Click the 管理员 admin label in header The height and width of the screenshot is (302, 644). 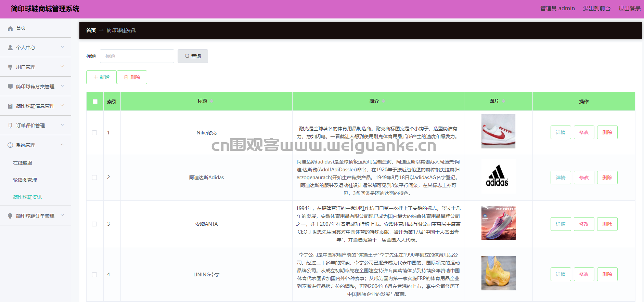[x=557, y=8]
